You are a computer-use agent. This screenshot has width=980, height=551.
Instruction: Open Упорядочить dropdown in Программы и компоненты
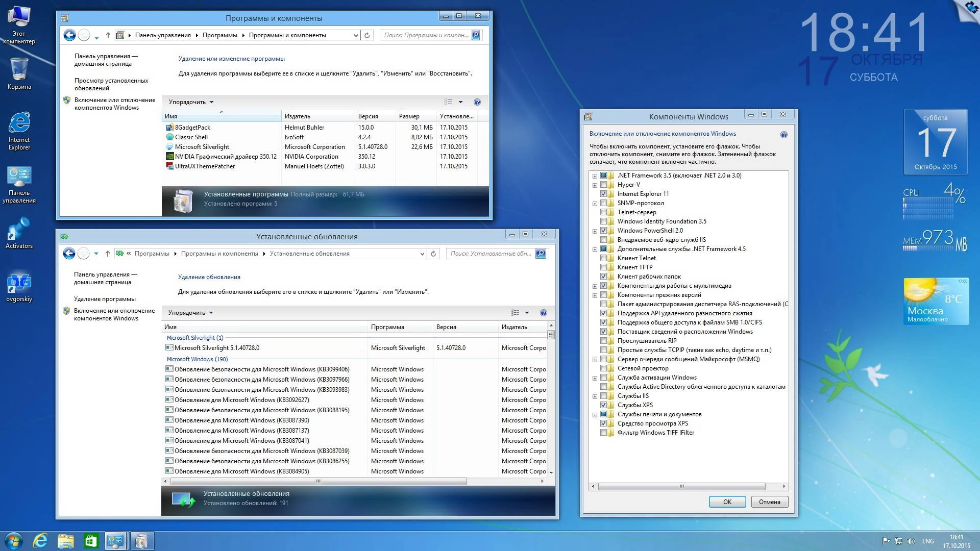(191, 102)
